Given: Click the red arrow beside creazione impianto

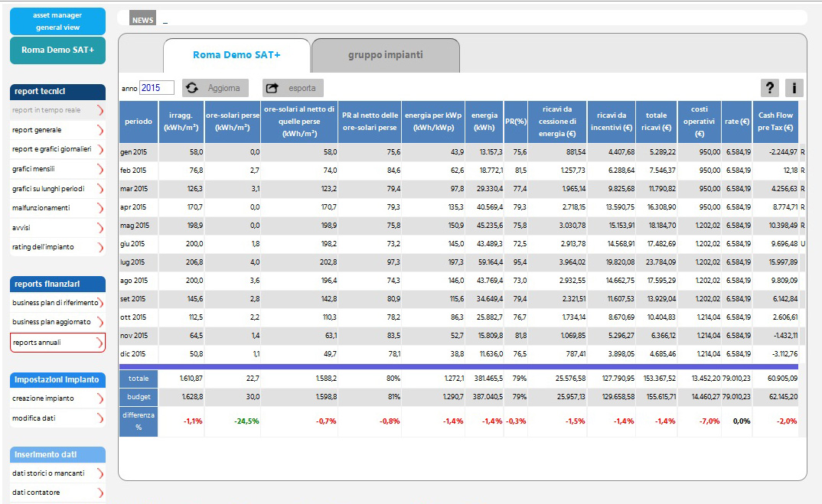Looking at the screenshot, I should click(x=100, y=398).
